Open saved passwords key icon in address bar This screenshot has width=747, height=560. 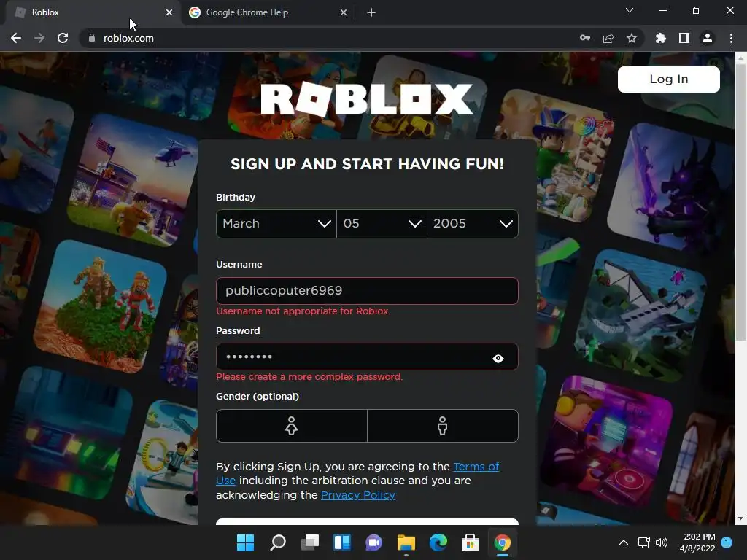tap(585, 38)
